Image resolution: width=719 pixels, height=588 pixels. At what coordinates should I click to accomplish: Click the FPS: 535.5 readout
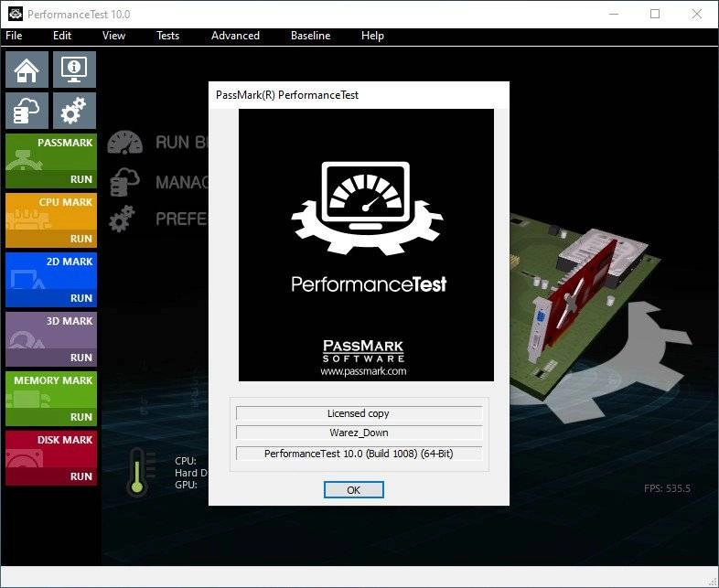click(x=667, y=488)
